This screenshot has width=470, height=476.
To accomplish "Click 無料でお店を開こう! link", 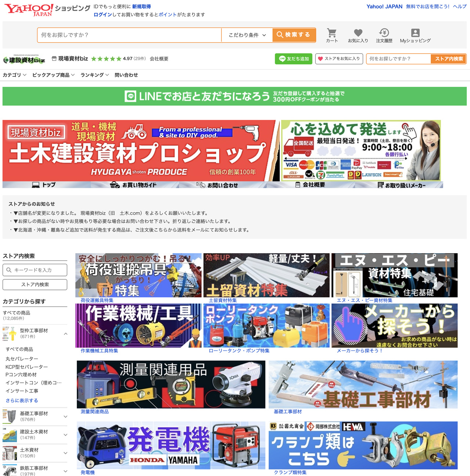I will [x=428, y=7].
